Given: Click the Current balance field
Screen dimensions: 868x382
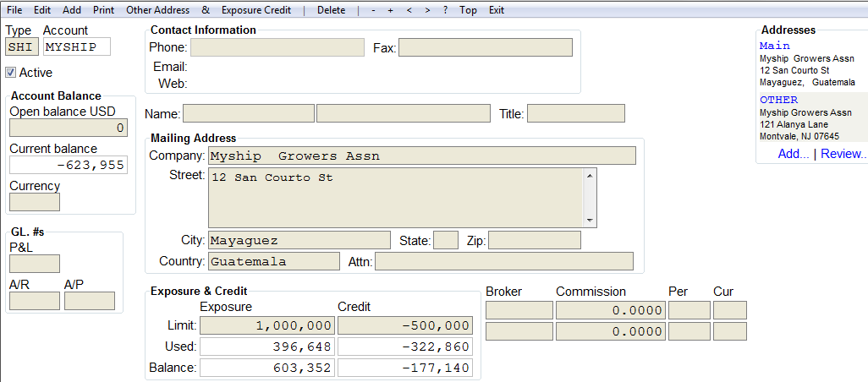Looking at the screenshot, I should (x=69, y=165).
